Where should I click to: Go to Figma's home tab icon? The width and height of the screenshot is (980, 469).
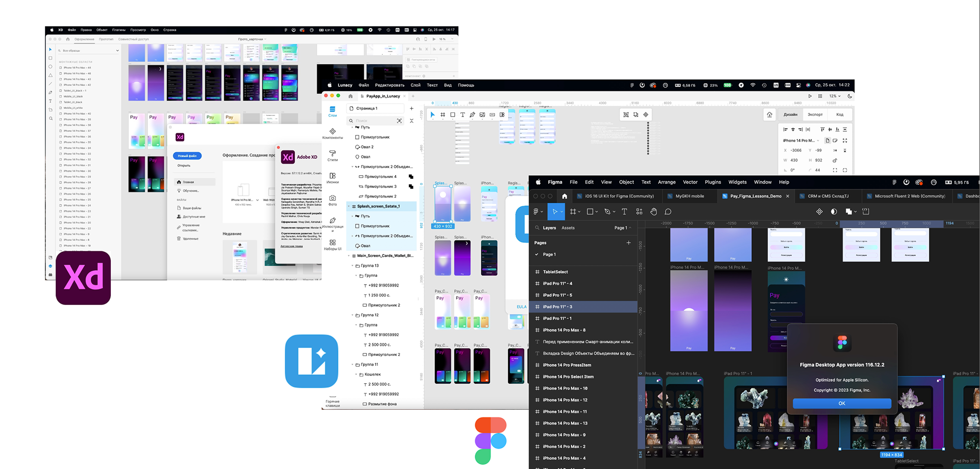click(565, 196)
